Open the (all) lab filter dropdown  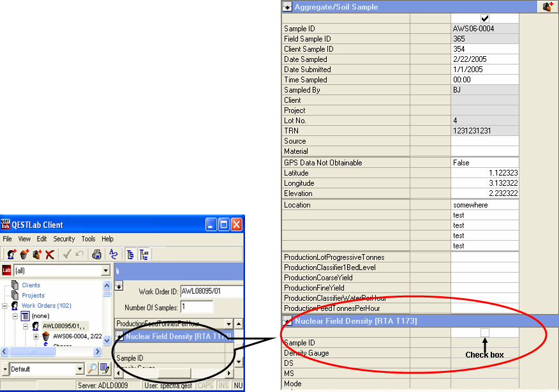click(x=106, y=271)
